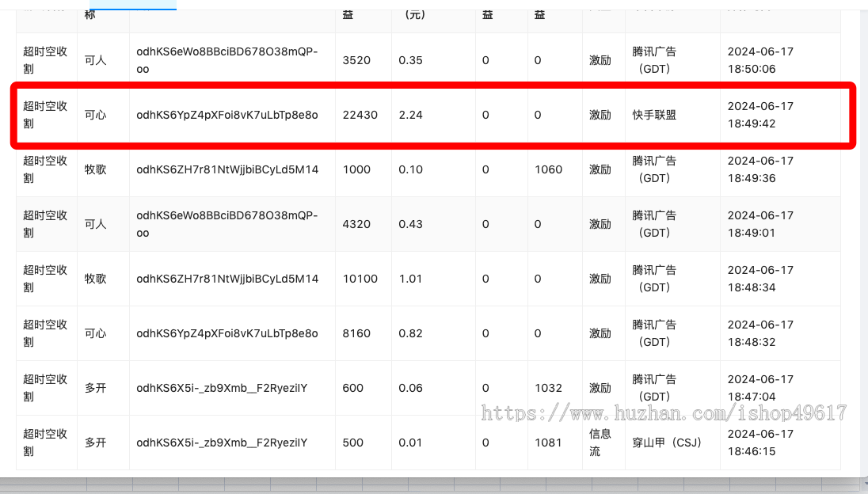Select the timestamp 2024-06-17 18:47:04
The height and width of the screenshot is (494, 868).
[x=760, y=389]
